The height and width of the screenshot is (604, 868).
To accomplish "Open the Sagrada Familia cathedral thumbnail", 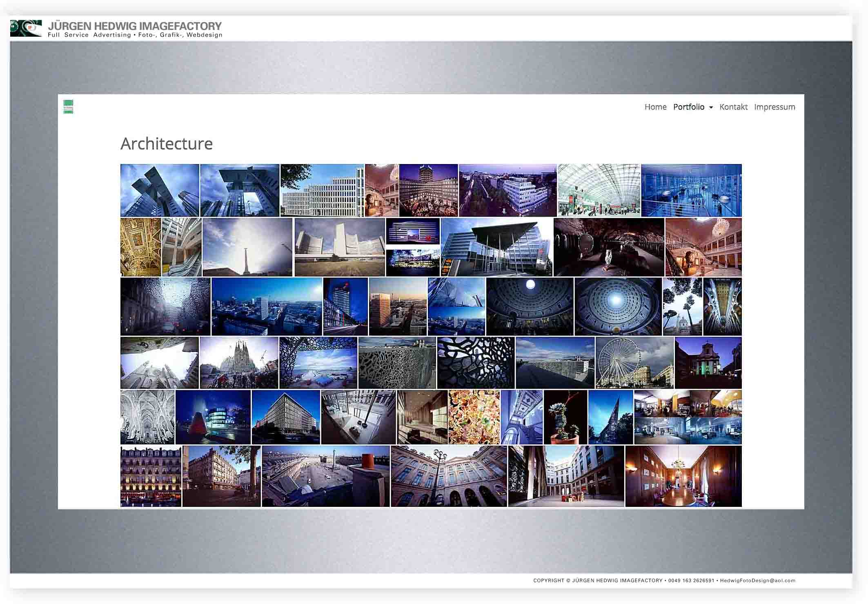I will (239, 362).
